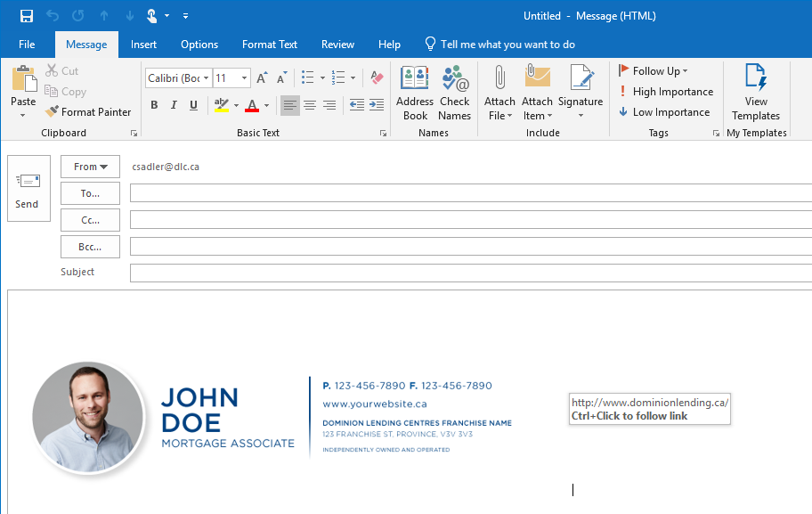Screen dimensions: 812x514
Task: Expand the Paste options arrow
Action: point(23,116)
